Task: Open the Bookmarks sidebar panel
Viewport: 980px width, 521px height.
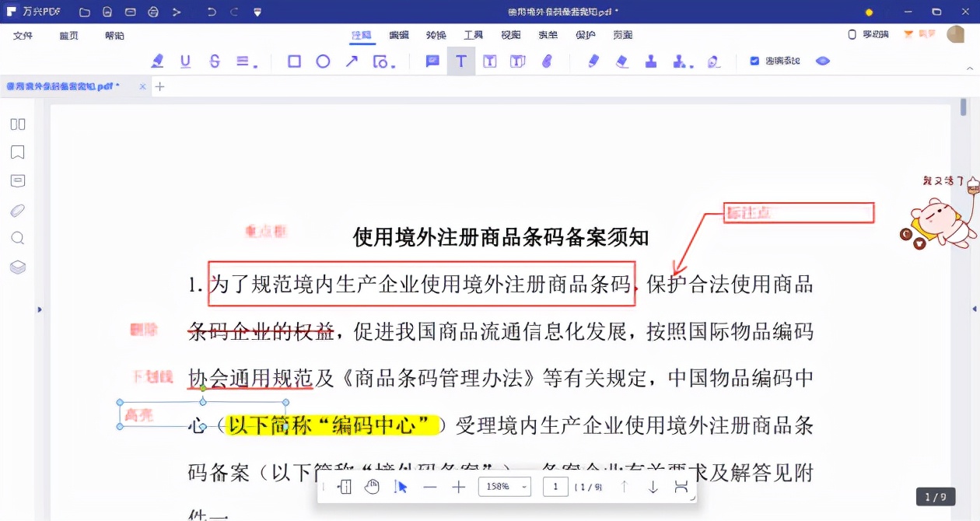Action: click(x=17, y=152)
